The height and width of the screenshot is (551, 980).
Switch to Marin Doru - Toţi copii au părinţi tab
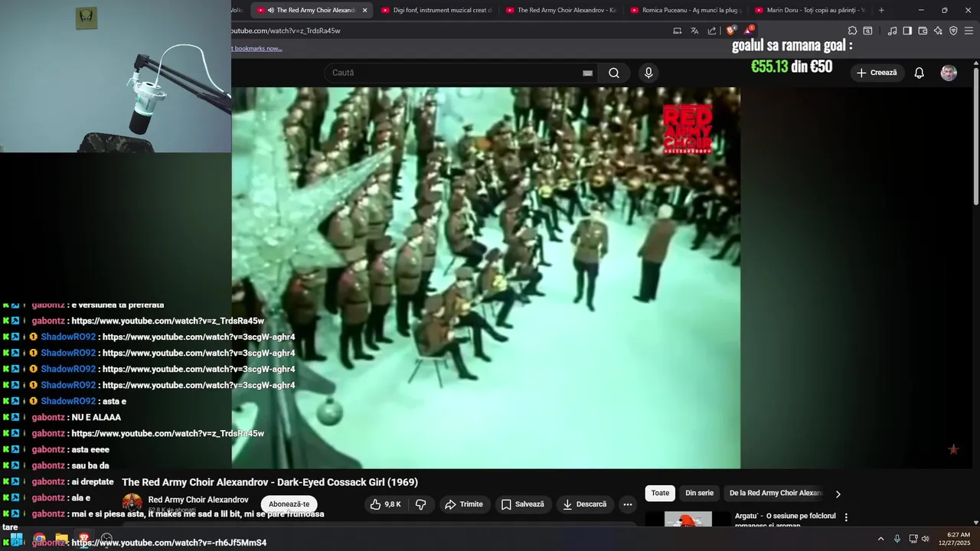pyautogui.click(x=810, y=10)
